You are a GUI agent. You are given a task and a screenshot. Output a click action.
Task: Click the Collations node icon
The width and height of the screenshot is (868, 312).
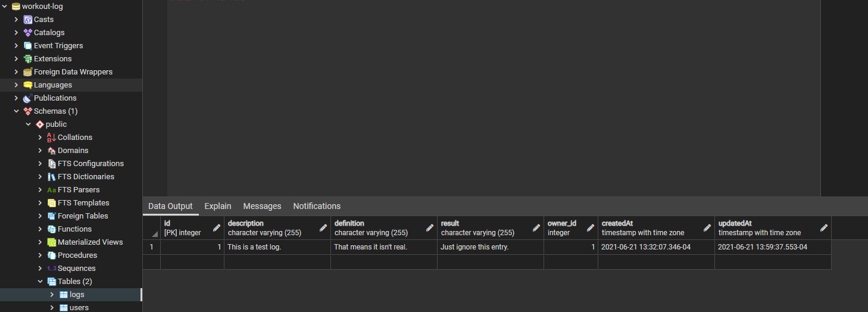click(51, 138)
